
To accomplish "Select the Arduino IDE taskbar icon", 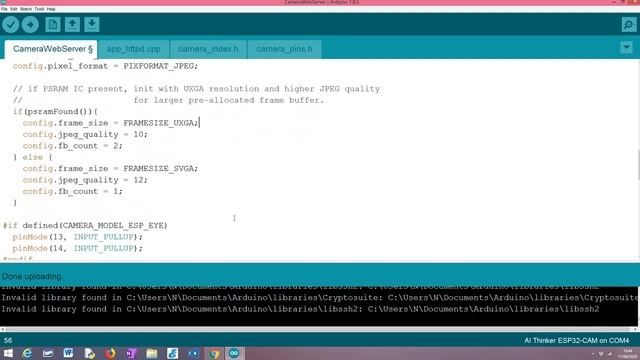I will point(234,353).
